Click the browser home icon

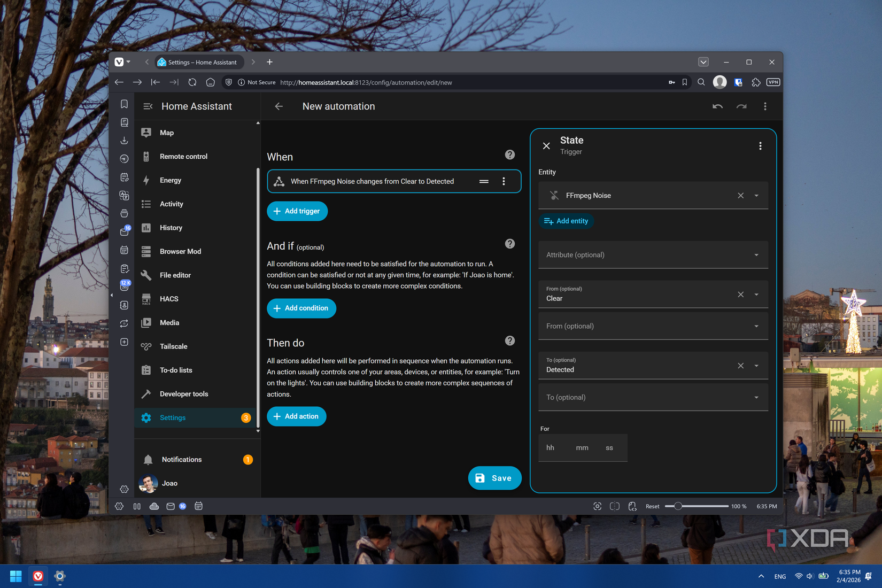[211, 82]
